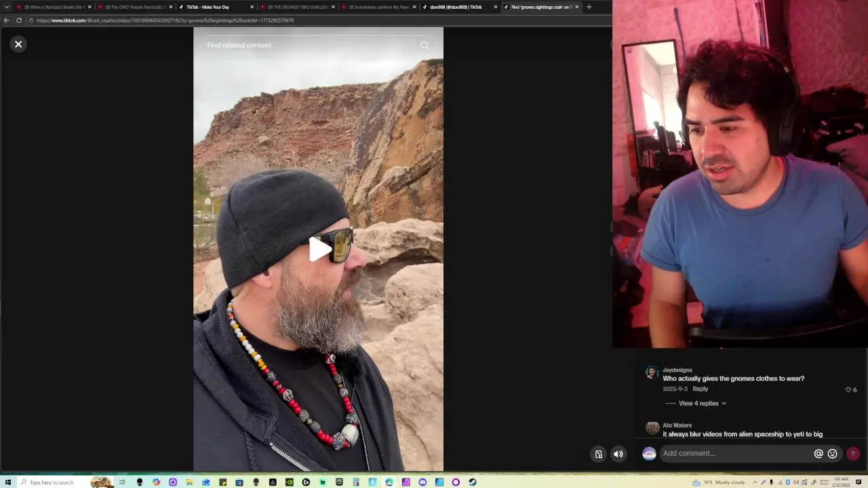Open File Explorer folder from the taskbar
Image resolution: width=868 pixels, height=488 pixels.
[x=189, y=482]
